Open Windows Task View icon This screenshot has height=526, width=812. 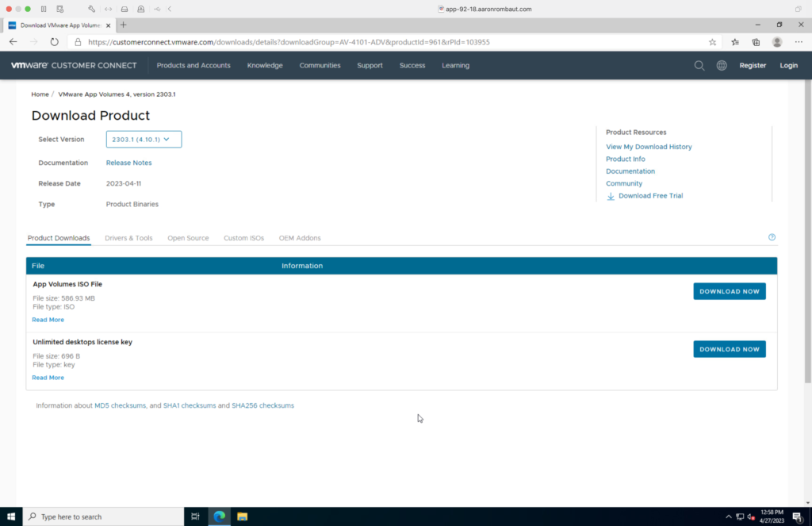pyautogui.click(x=195, y=516)
